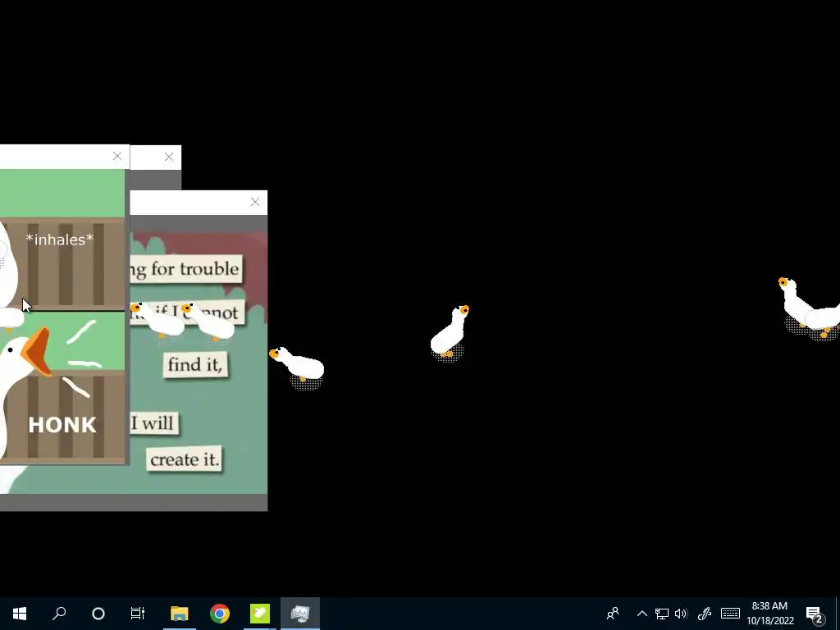Image resolution: width=840 pixels, height=630 pixels.
Task: Open Cortana circle icon
Action: click(x=98, y=614)
